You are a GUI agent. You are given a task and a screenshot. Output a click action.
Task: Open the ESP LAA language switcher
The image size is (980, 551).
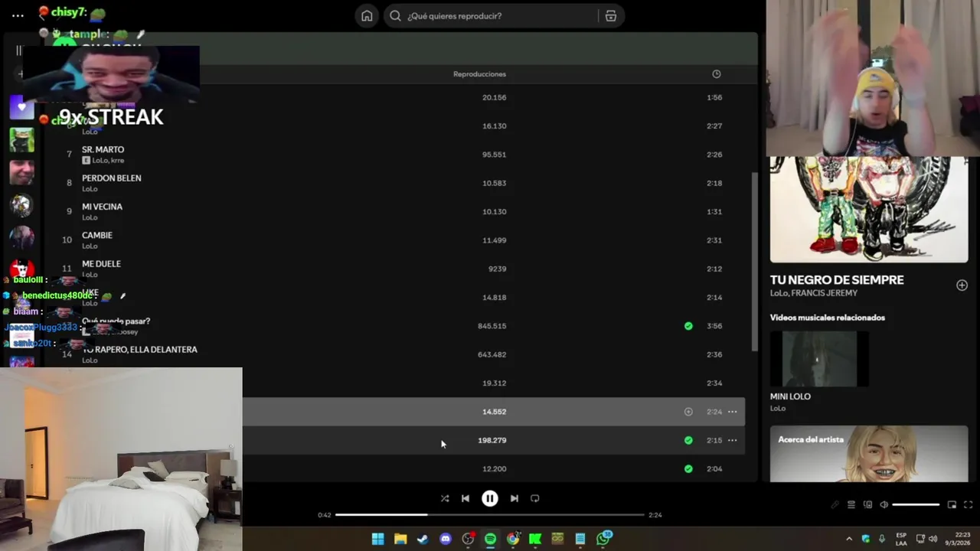click(901, 539)
